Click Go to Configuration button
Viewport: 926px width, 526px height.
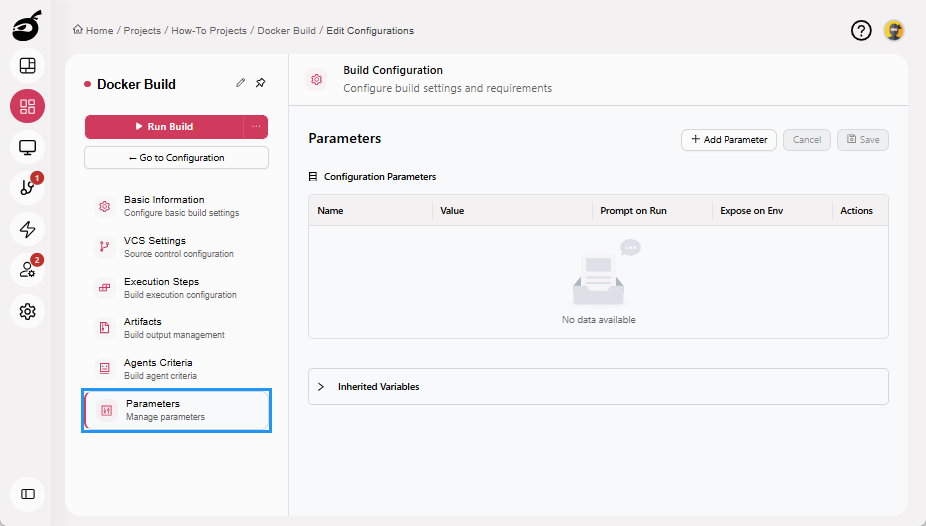tap(177, 158)
